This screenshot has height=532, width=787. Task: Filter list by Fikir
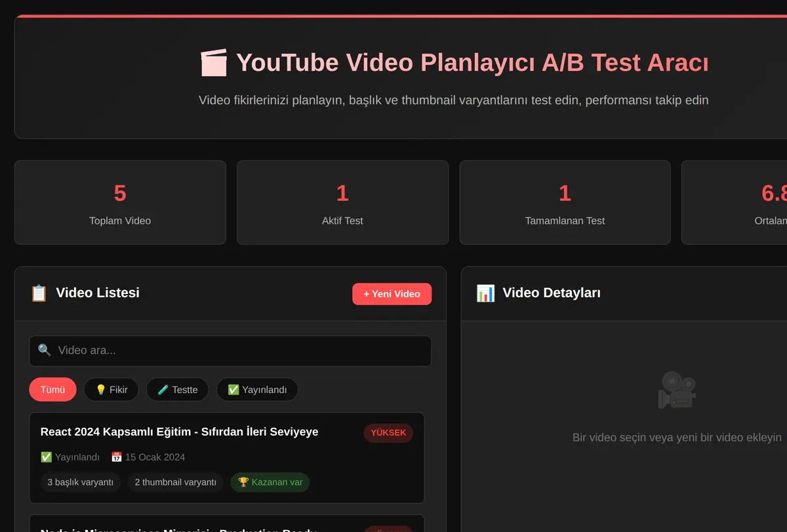point(111,390)
